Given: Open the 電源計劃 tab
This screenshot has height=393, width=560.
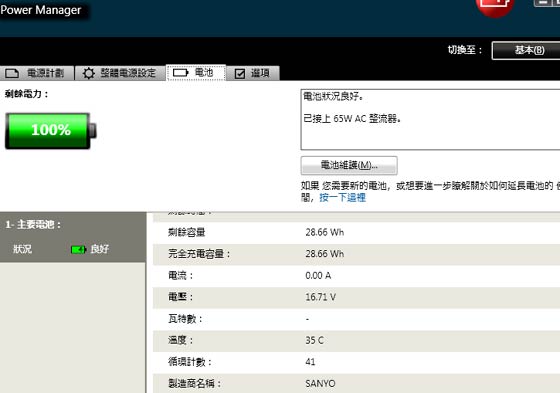Looking at the screenshot, I should click(x=37, y=73).
